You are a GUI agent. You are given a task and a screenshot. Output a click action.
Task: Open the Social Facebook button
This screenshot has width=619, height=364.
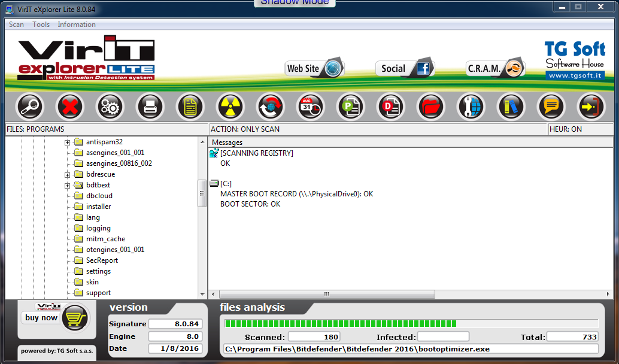click(x=405, y=68)
